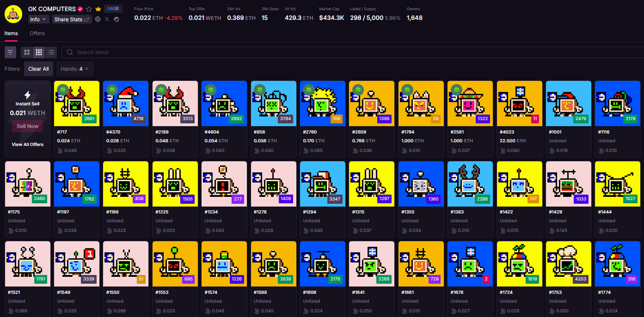Viewport: 644px width, 317px height.
Task: Remove the Hands: 4 filter
Action: point(87,69)
